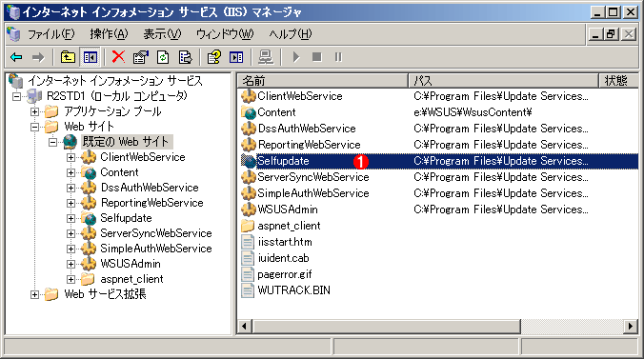The image size is (644, 359).
Task: Expand the Web サービス拡張 node
Action: coord(34,294)
